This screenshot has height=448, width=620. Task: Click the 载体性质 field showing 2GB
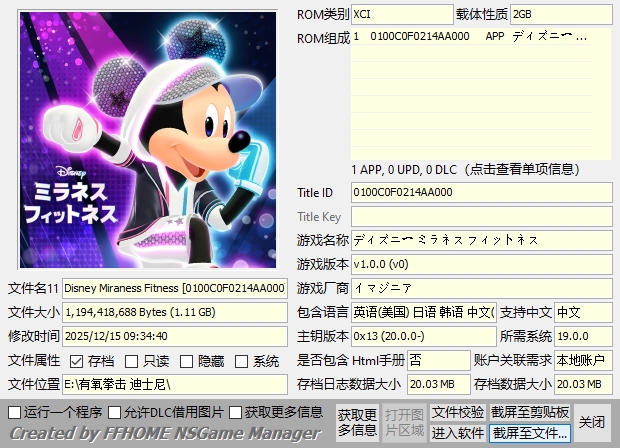(x=561, y=15)
